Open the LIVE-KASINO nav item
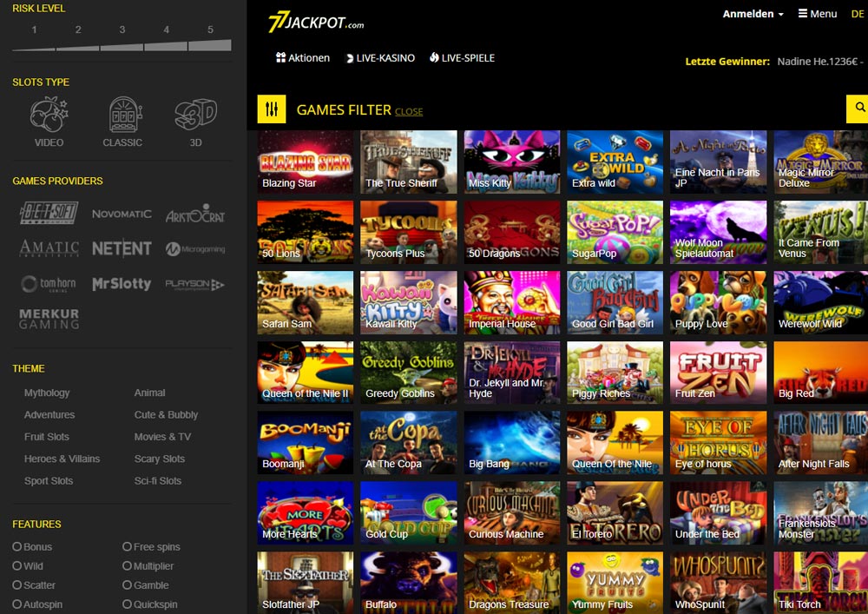868x614 pixels. pos(380,58)
